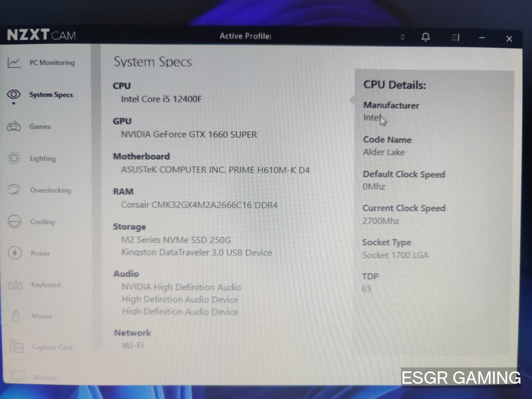Screen dimensions: 532x399
Task: Select motherboard entry PRIME H610M-K D4
Action: click(215, 170)
